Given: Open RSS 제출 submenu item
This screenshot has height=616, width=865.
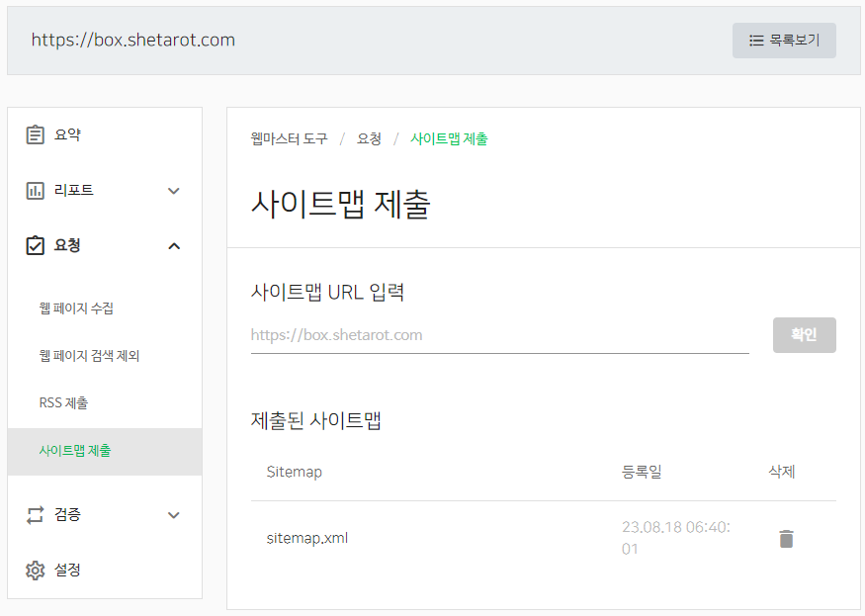Looking at the screenshot, I should [63, 403].
